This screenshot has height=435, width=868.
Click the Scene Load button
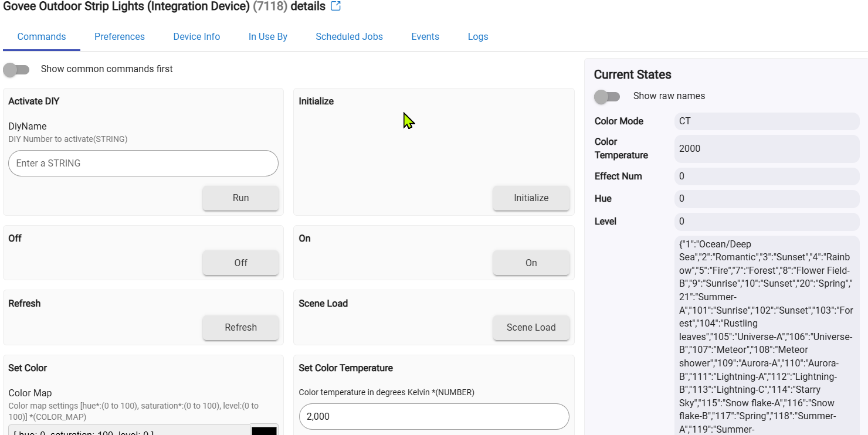531,328
